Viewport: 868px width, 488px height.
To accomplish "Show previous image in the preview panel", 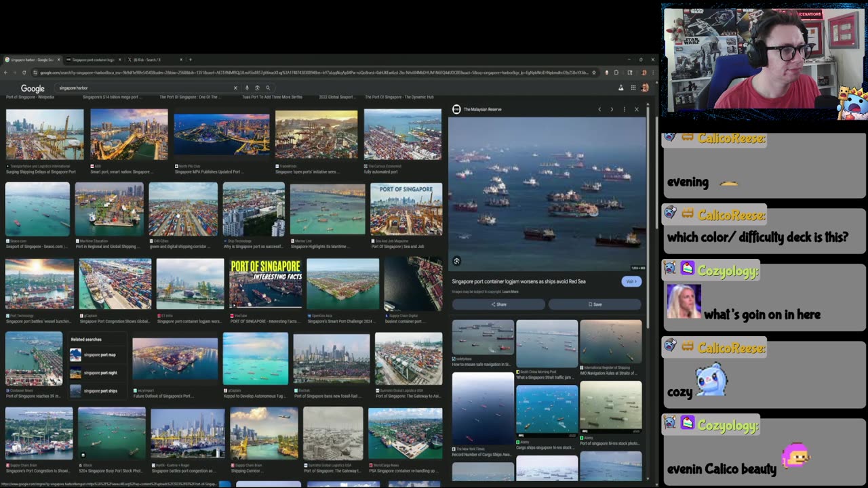I will (x=599, y=109).
